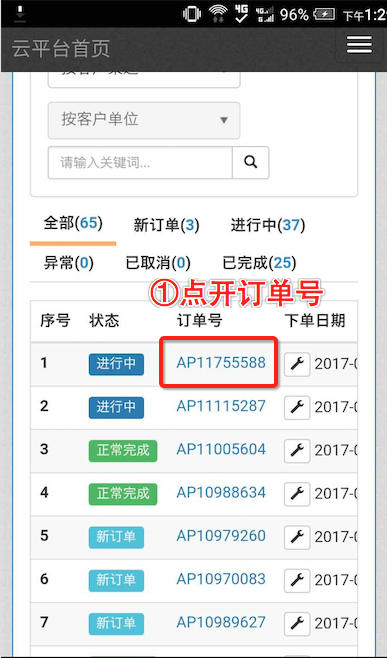This screenshot has height=658, width=387.
Task: Click wrench icon for order AP10988634
Action: [x=297, y=494]
